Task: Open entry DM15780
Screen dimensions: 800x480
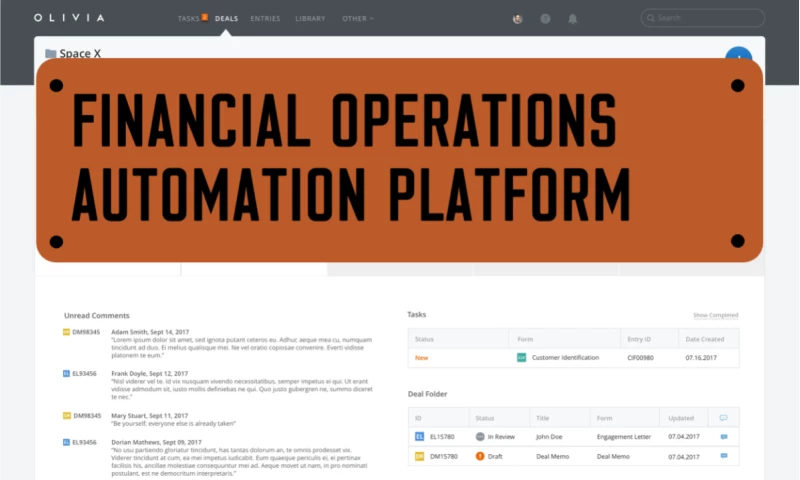Action: pos(443,457)
